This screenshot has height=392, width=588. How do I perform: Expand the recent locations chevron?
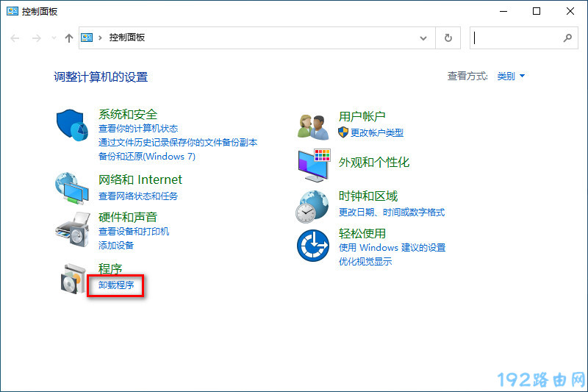(x=54, y=38)
